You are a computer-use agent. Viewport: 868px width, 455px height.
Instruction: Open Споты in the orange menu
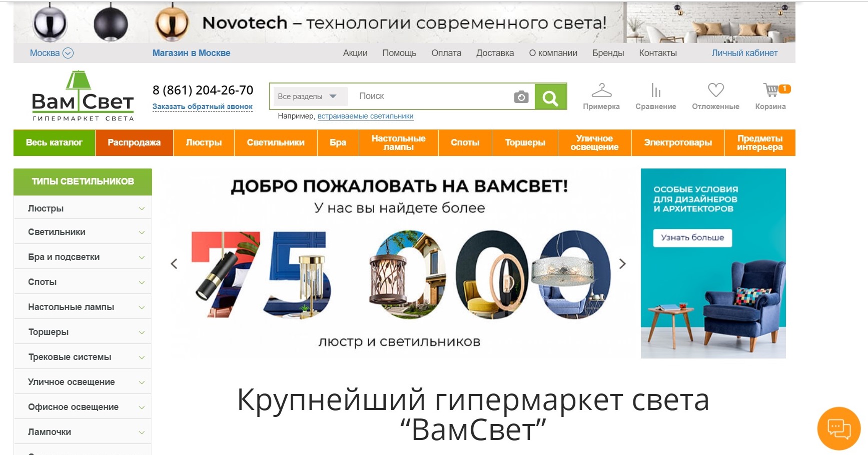pos(465,142)
